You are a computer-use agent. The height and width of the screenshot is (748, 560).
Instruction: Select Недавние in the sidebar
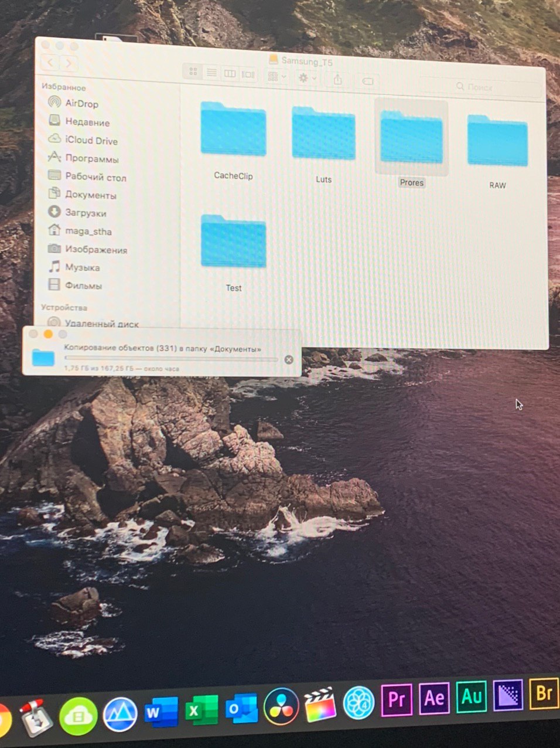coord(79,121)
